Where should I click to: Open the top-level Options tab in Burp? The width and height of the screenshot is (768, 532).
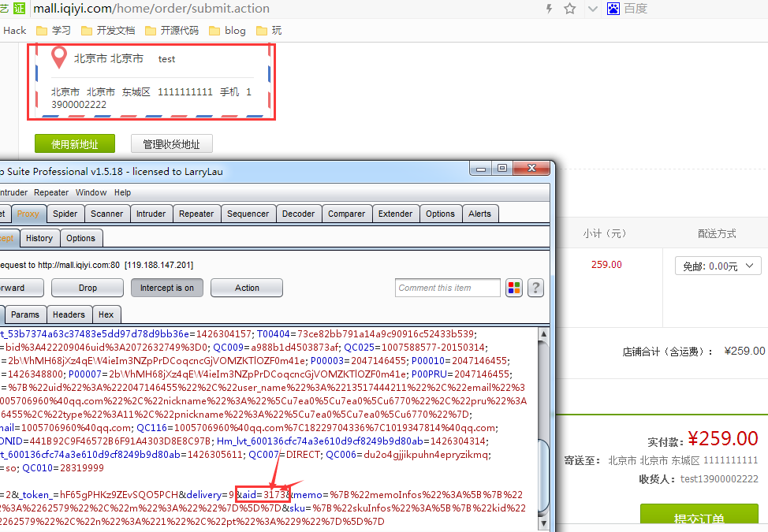(x=440, y=214)
